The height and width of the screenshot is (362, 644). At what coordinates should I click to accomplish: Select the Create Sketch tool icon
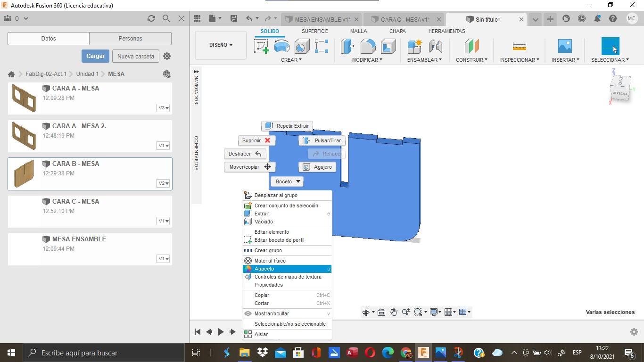pyautogui.click(x=262, y=46)
